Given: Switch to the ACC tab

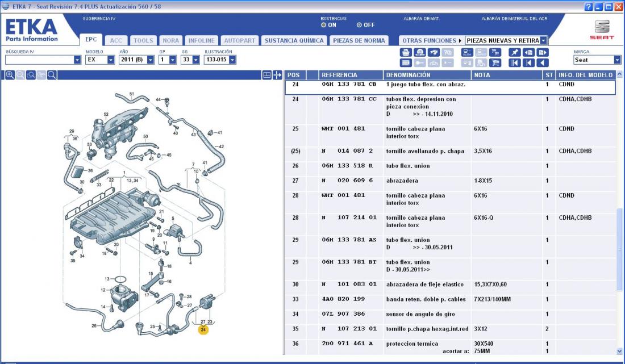Looking at the screenshot, I should pyautogui.click(x=116, y=41).
